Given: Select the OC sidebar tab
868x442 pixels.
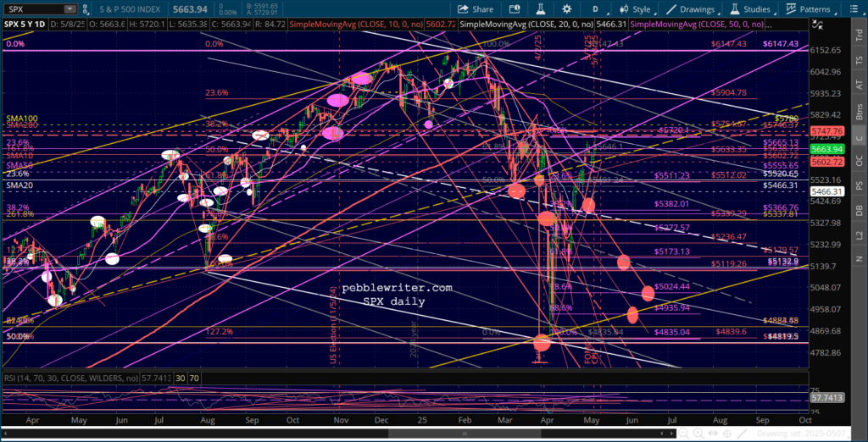Looking at the screenshot, I should (x=860, y=161).
